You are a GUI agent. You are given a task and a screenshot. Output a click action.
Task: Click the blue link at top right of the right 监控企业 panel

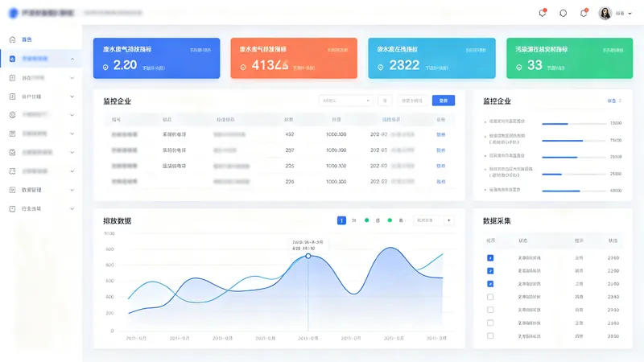point(612,101)
